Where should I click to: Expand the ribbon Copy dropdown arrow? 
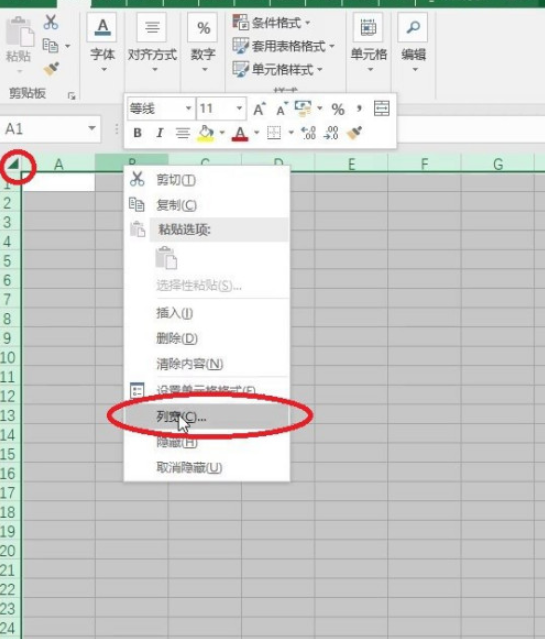click(x=68, y=46)
